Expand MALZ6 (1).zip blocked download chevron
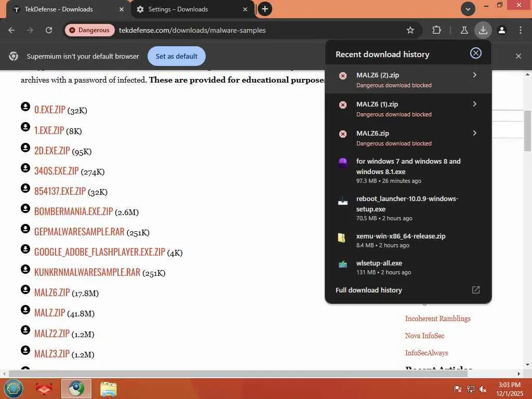 pyautogui.click(x=475, y=104)
